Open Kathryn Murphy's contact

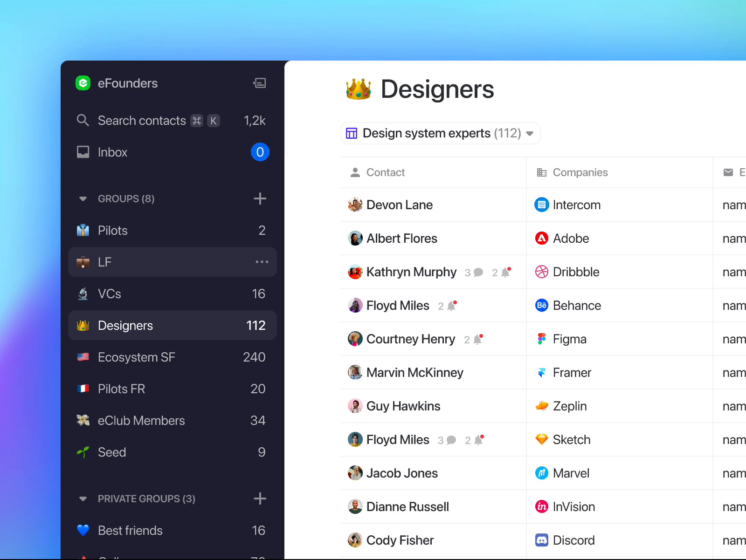pyautogui.click(x=411, y=272)
